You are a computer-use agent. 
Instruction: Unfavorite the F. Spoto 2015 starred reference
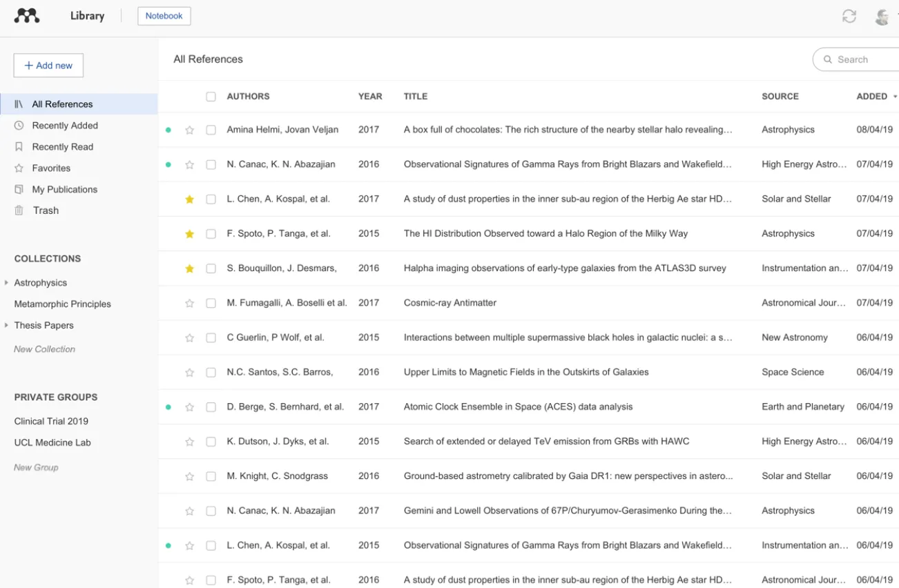coord(189,234)
